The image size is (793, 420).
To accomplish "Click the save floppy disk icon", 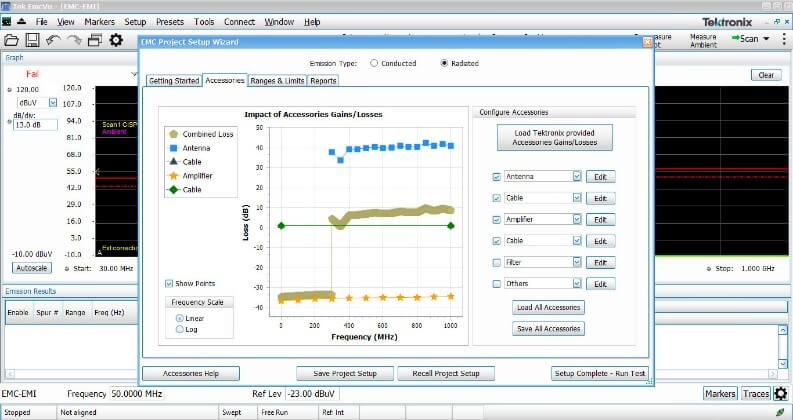I will (x=32, y=40).
